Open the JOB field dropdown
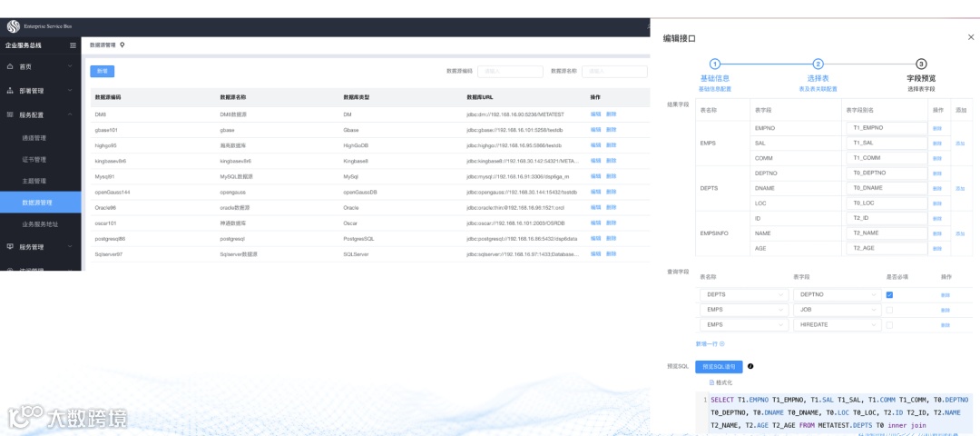Image resolution: width=980 pixels, height=436 pixels. (x=837, y=310)
